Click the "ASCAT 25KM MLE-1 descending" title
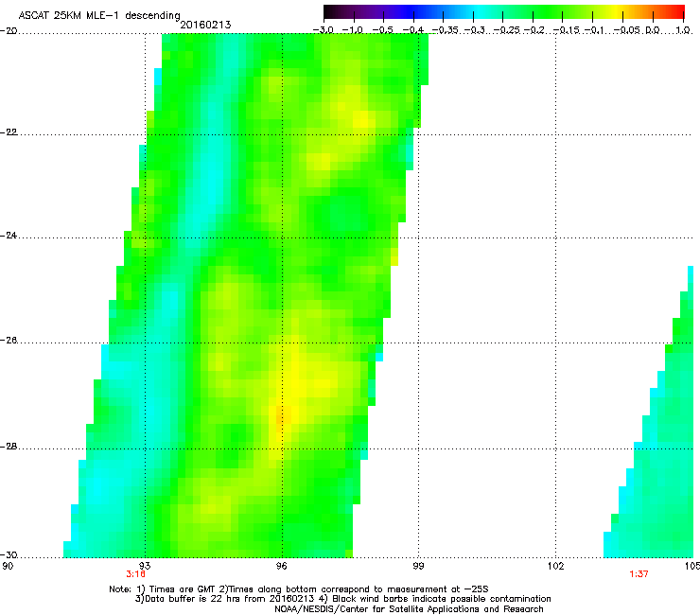The height and width of the screenshot is (615, 700). click(x=99, y=15)
